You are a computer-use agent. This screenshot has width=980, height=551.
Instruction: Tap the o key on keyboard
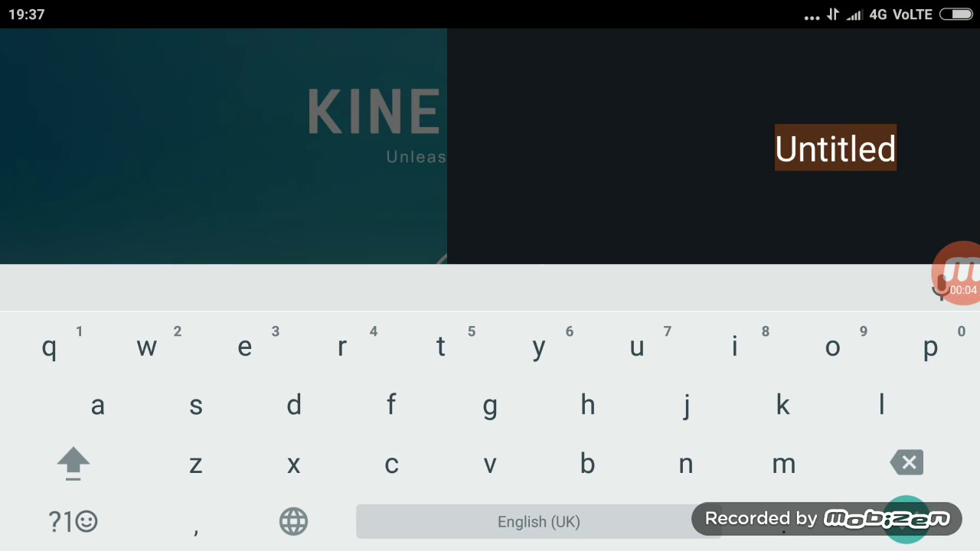[x=833, y=347]
